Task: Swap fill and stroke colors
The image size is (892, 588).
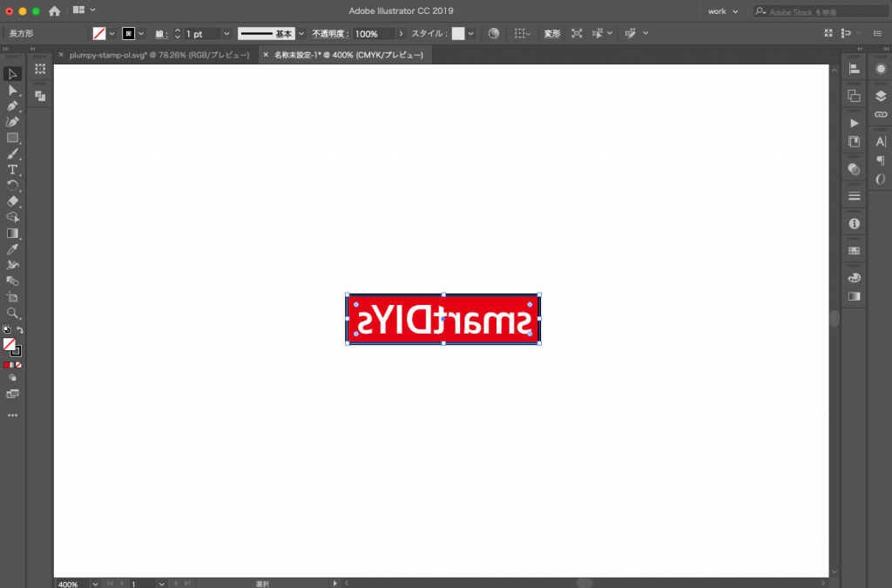Action: click(x=20, y=330)
